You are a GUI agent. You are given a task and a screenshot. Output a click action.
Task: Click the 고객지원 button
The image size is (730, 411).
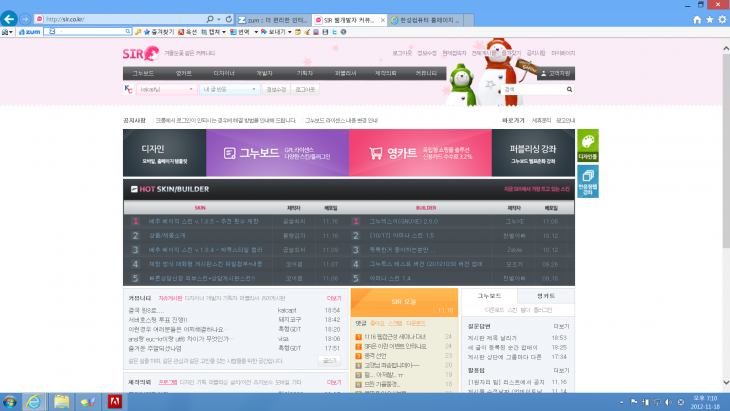(x=557, y=73)
